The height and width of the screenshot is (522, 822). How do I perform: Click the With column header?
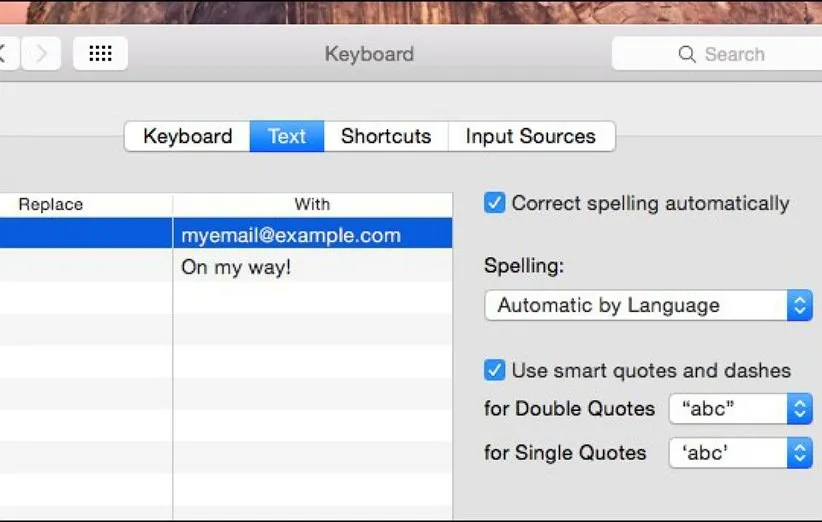pyautogui.click(x=312, y=204)
